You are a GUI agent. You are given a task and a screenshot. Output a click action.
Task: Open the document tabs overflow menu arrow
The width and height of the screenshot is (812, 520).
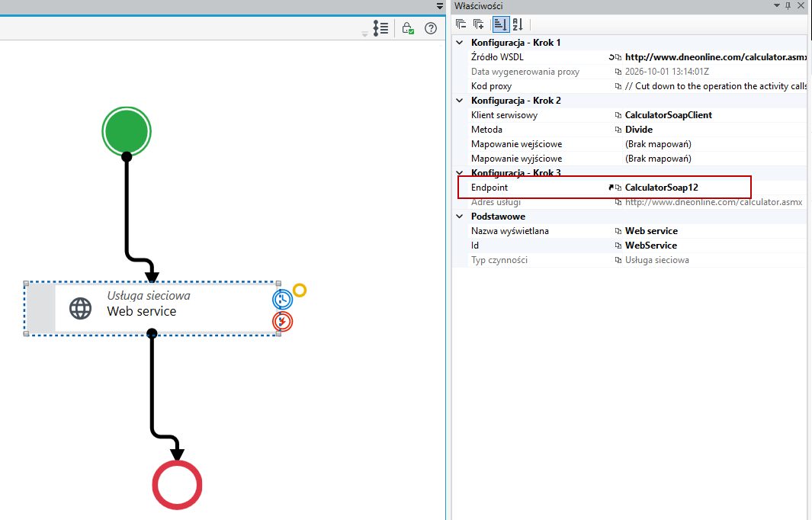point(440,6)
